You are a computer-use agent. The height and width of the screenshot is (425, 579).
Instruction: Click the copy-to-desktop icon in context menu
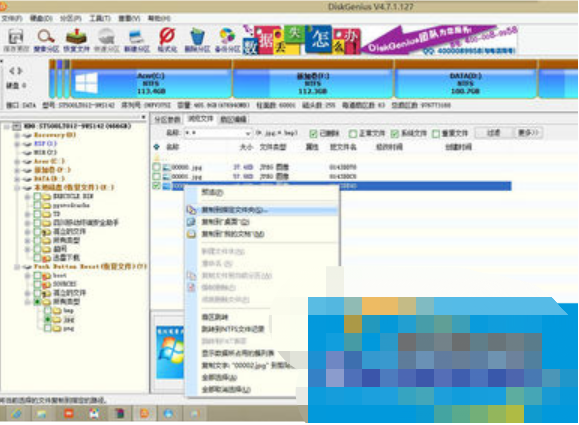coord(191,222)
